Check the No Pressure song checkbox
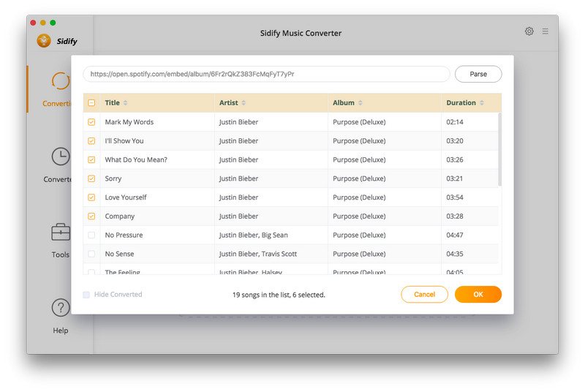Image resolution: width=585 pixels, height=392 pixels. pos(91,235)
